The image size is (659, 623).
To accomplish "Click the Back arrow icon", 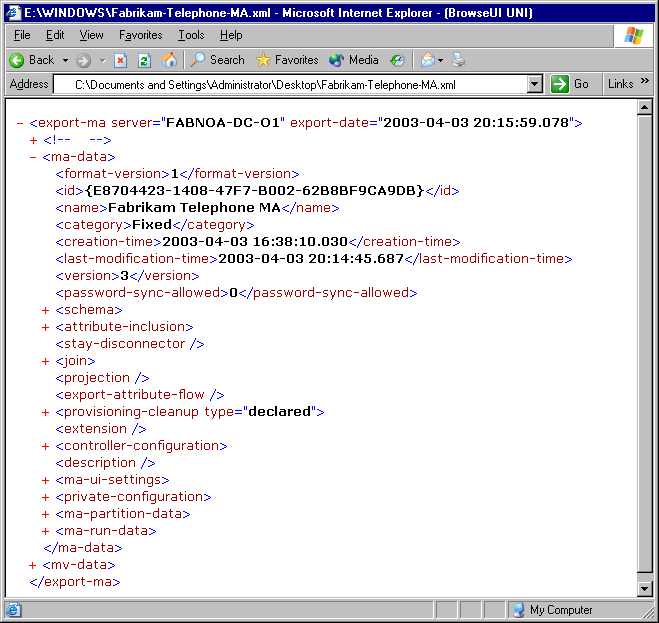I will click(x=17, y=61).
